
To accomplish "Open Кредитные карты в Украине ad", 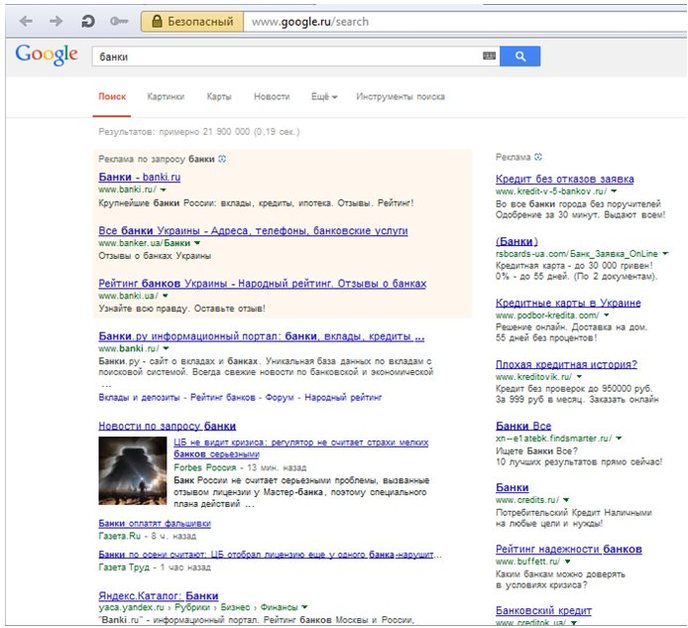I will (x=568, y=303).
